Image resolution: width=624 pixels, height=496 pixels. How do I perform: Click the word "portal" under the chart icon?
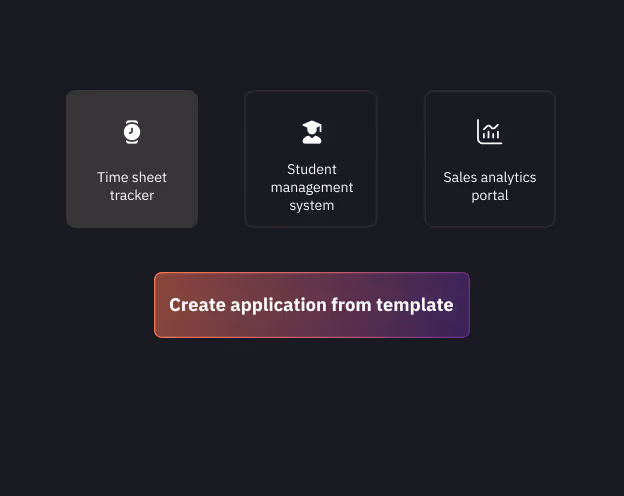point(490,196)
